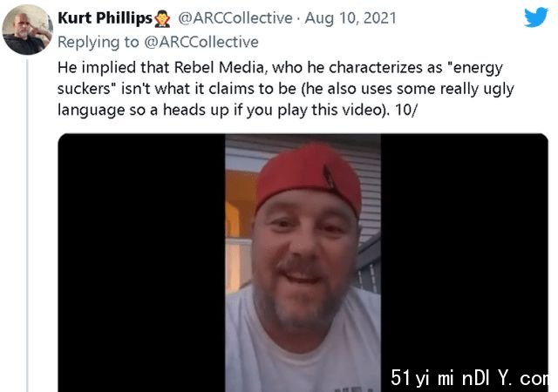Click the "10/" thread number
This screenshot has width=558, height=392.
pos(405,110)
